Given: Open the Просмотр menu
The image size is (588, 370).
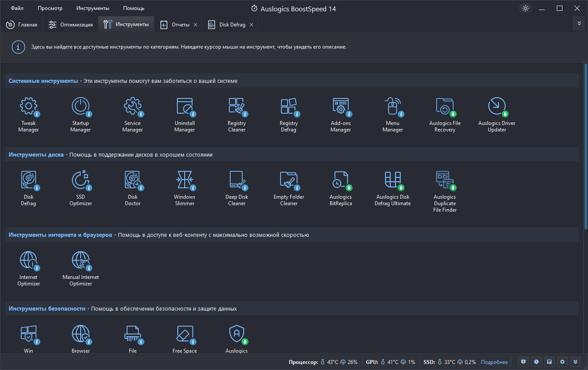Looking at the screenshot, I should tap(50, 8).
